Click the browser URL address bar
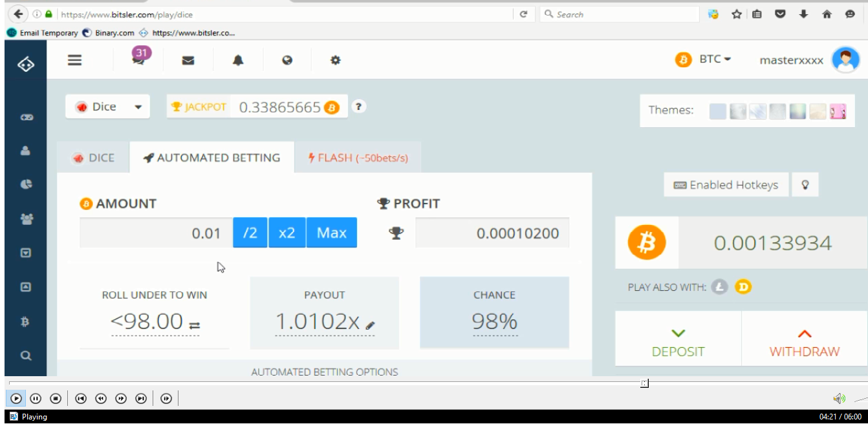This screenshot has height=424, width=868. point(285,14)
